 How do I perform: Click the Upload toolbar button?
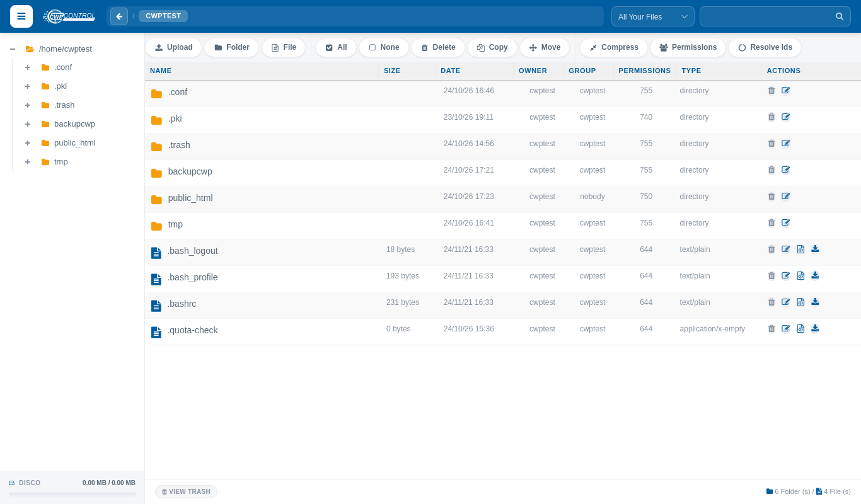point(174,47)
